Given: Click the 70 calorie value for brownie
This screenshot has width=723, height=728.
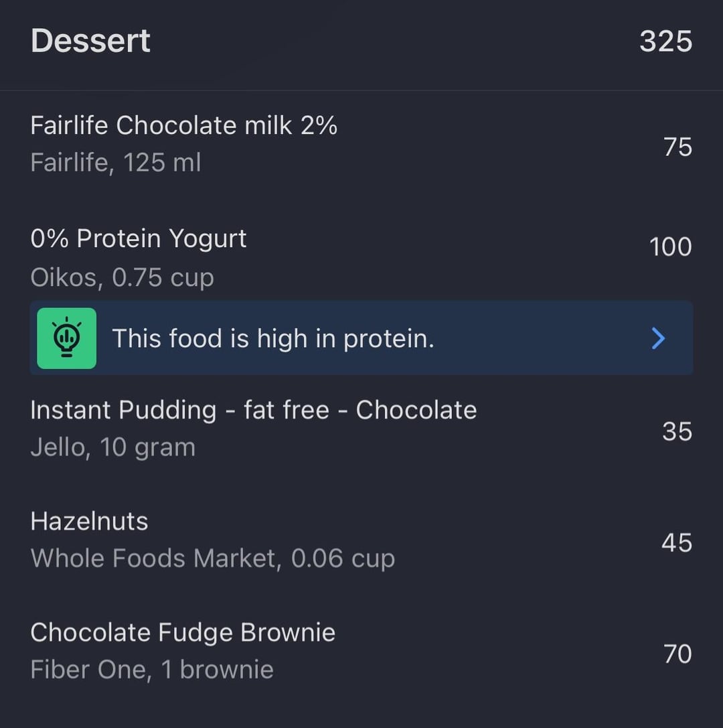Looking at the screenshot, I should coord(677,654).
